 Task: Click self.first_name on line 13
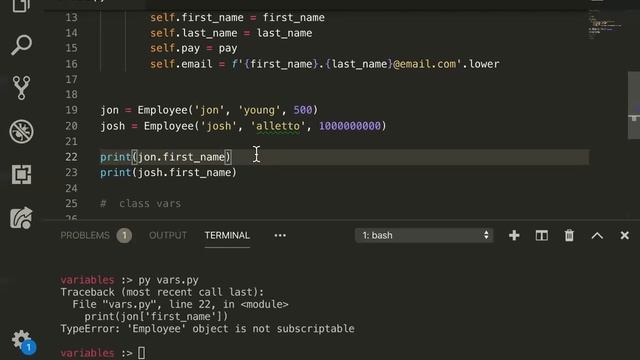[197, 18]
